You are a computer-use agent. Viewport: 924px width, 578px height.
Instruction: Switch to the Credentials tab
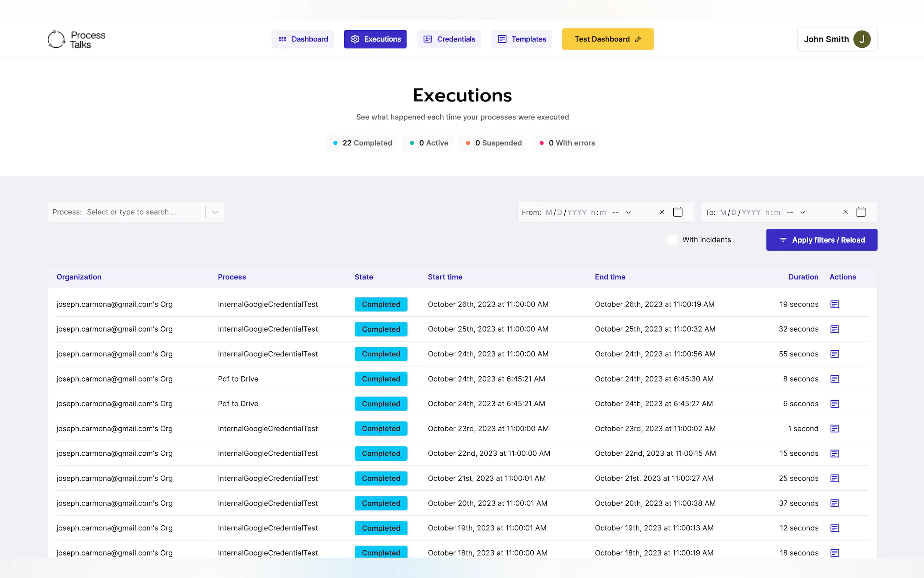449,39
